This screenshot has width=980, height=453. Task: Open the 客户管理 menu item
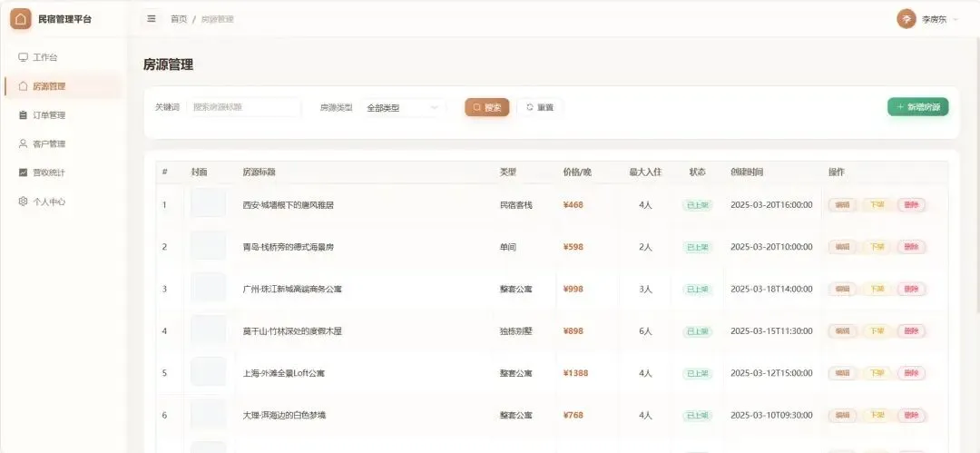point(64,144)
